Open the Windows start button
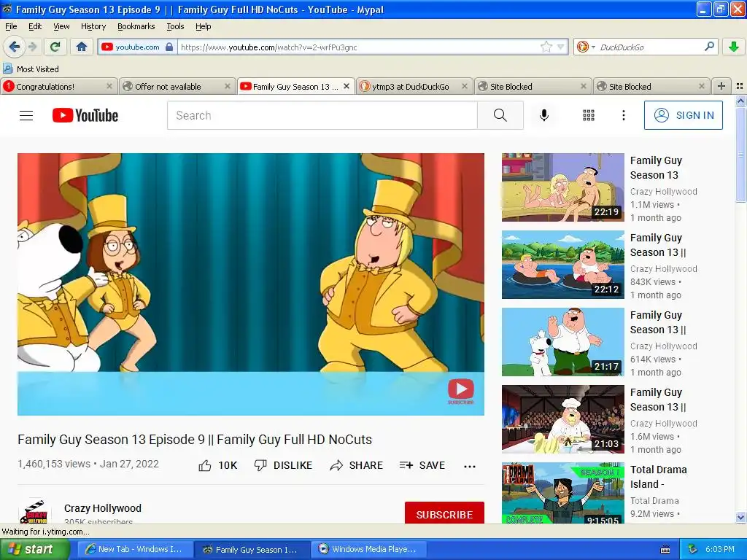Image resolution: width=747 pixels, height=560 pixels. [35, 549]
